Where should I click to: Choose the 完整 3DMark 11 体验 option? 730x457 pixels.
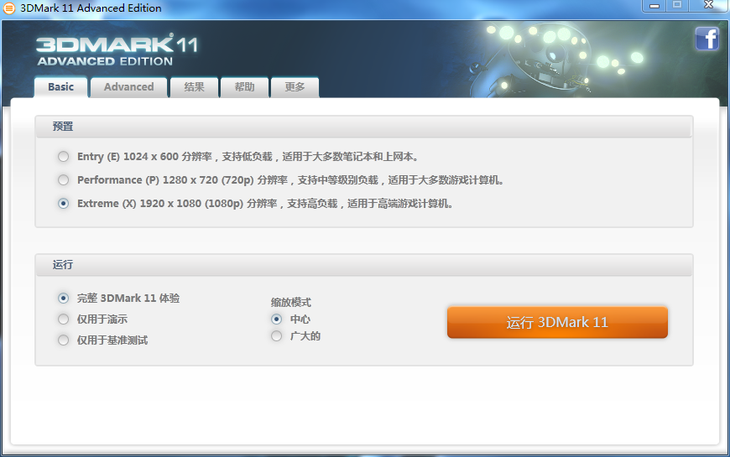tap(64, 298)
